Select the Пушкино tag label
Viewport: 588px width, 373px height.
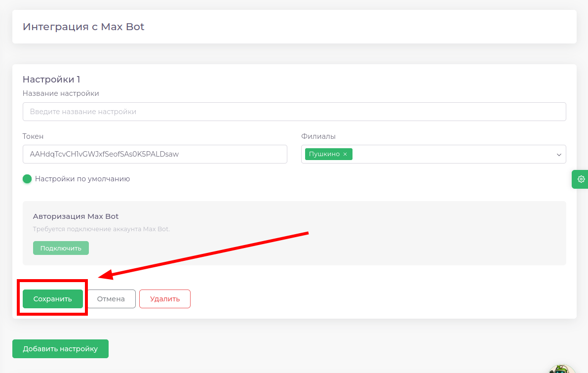[324, 154]
